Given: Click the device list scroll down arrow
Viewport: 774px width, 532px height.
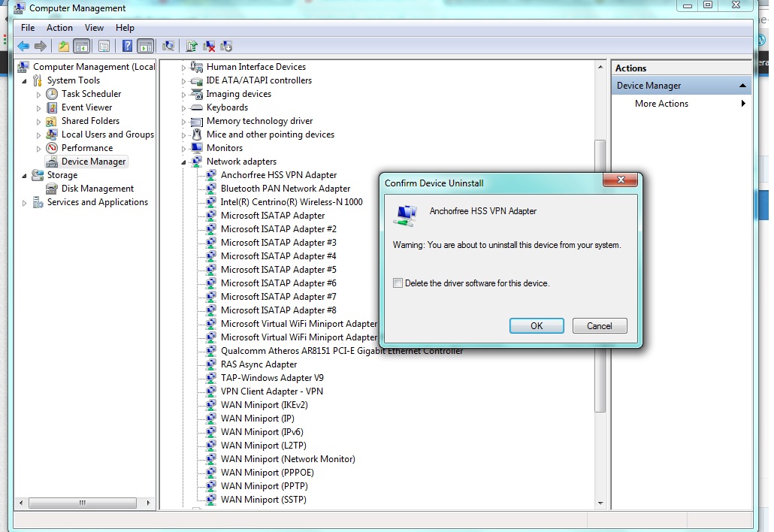Looking at the screenshot, I should 600,503.
